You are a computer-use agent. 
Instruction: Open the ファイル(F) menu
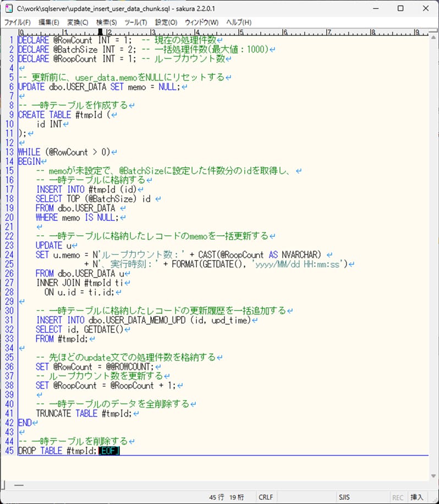click(x=18, y=23)
